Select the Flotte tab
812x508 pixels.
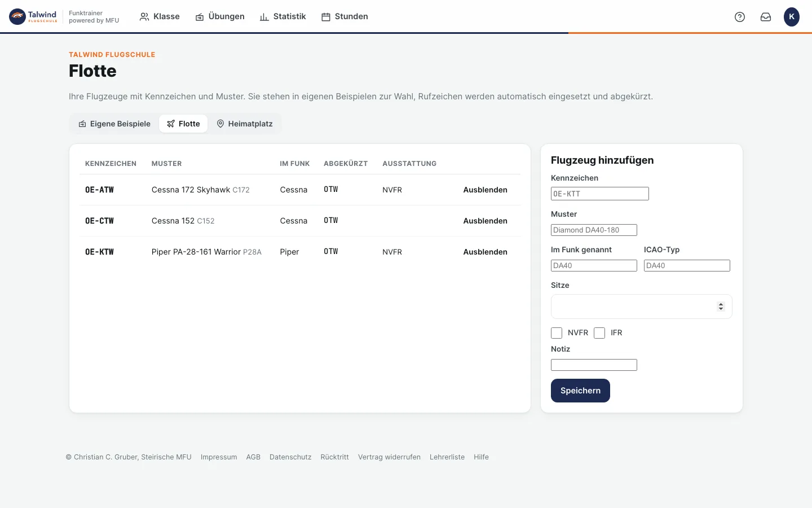183,124
